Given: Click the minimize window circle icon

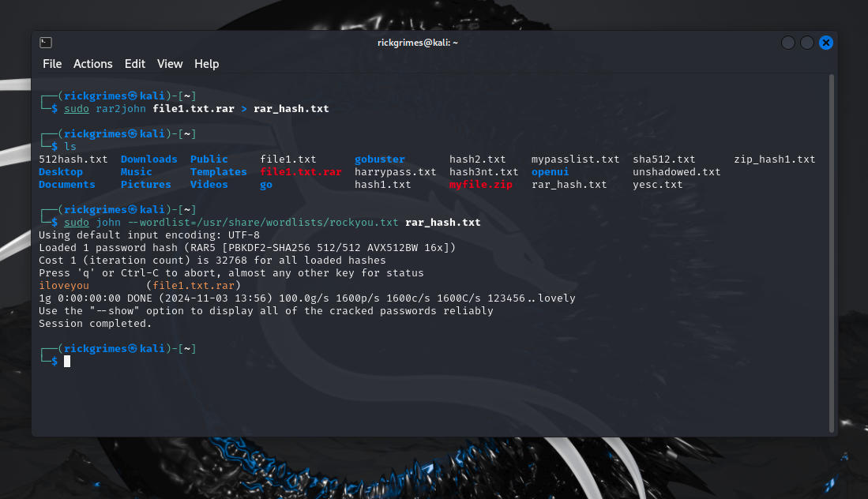Looking at the screenshot, I should (x=787, y=43).
